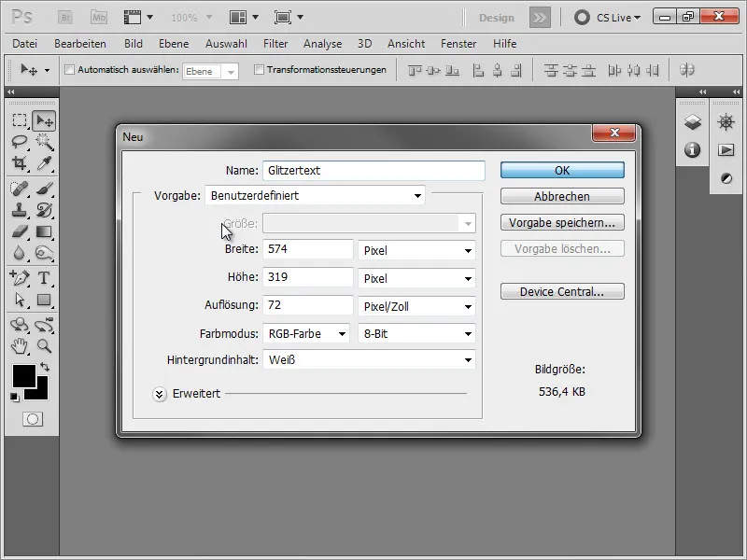Reset default foreground and background colors
This screenshot has height=560, width=747.
pyautogui.click(x=14, y=398)
